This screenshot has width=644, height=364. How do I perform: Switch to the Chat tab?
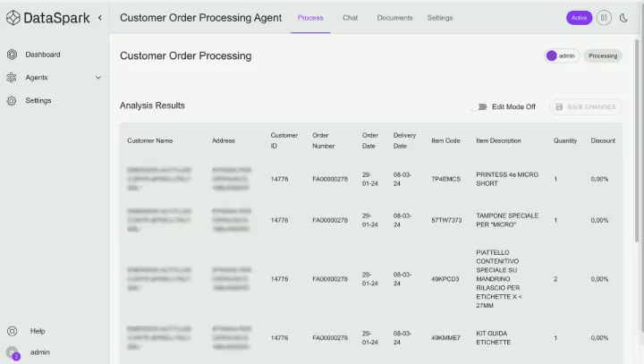[x=351, y=18]
